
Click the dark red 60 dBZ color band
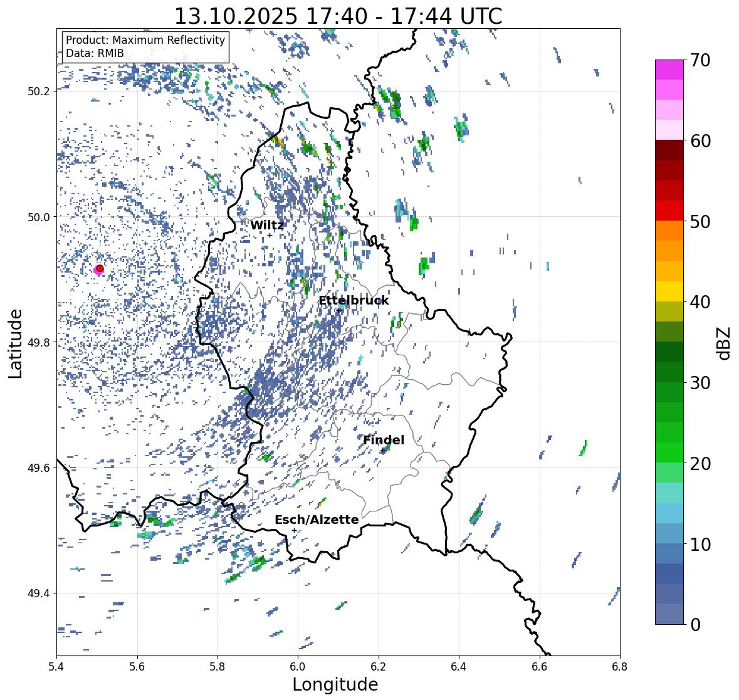669,150
